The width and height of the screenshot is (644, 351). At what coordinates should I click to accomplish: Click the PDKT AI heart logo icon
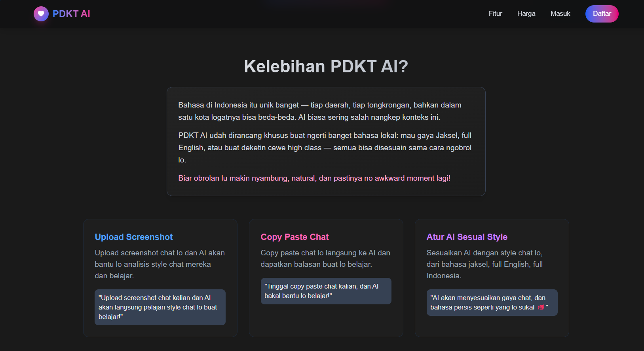(41, 13)
